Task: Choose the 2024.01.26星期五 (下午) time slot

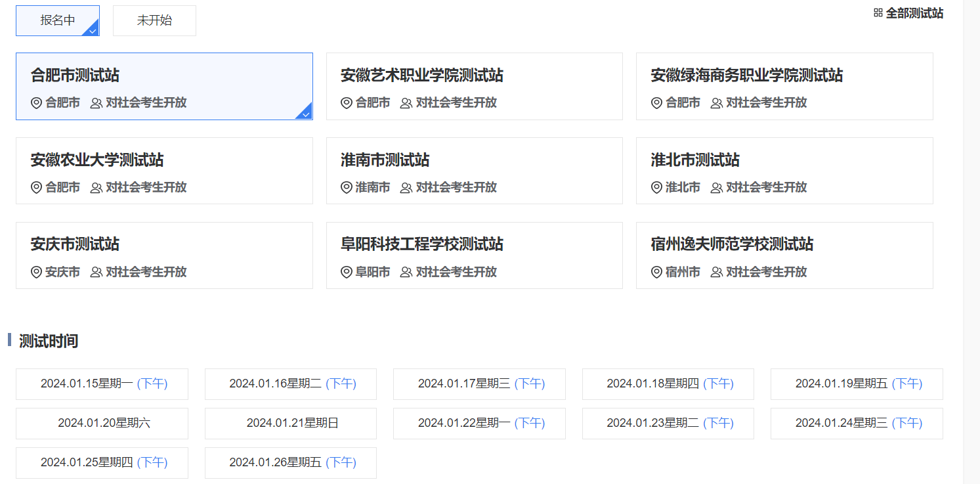Action: 291,463
